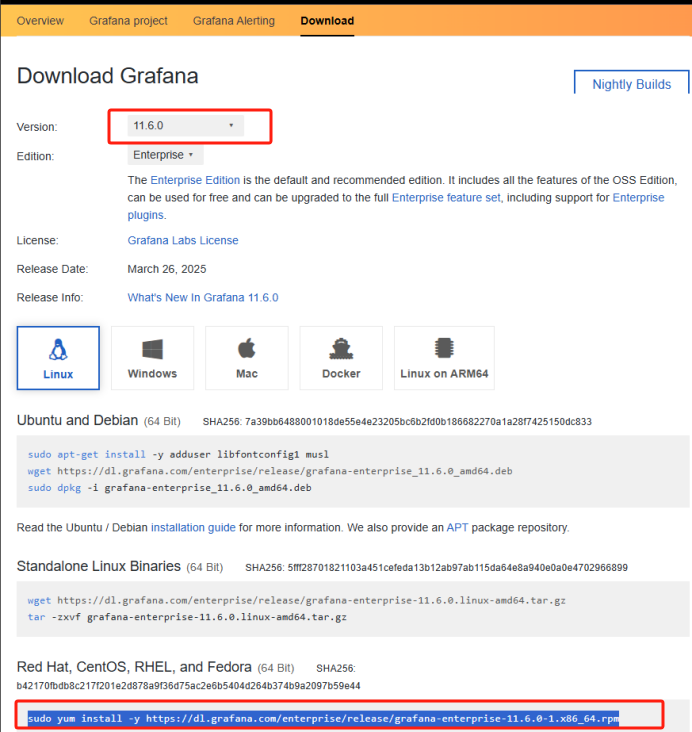This screenshot has width=692, height=732.
Task: Open the Version 11.6.0 dropdown
Action: (185, 126)
